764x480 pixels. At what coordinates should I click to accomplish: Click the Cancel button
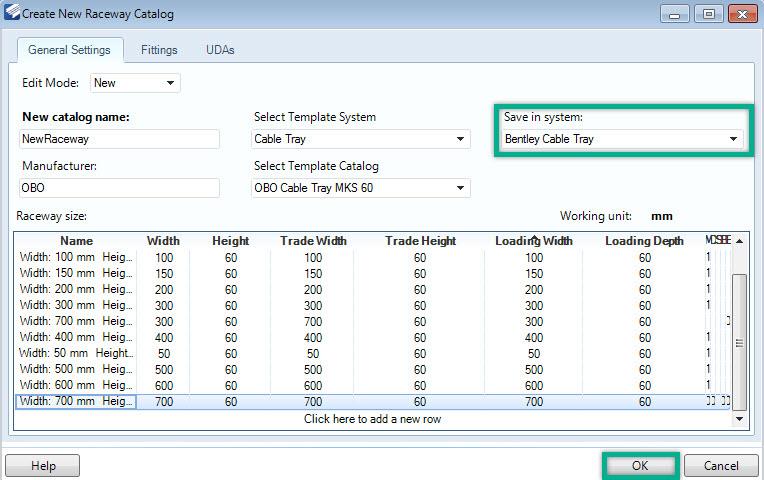click(721, 466)
